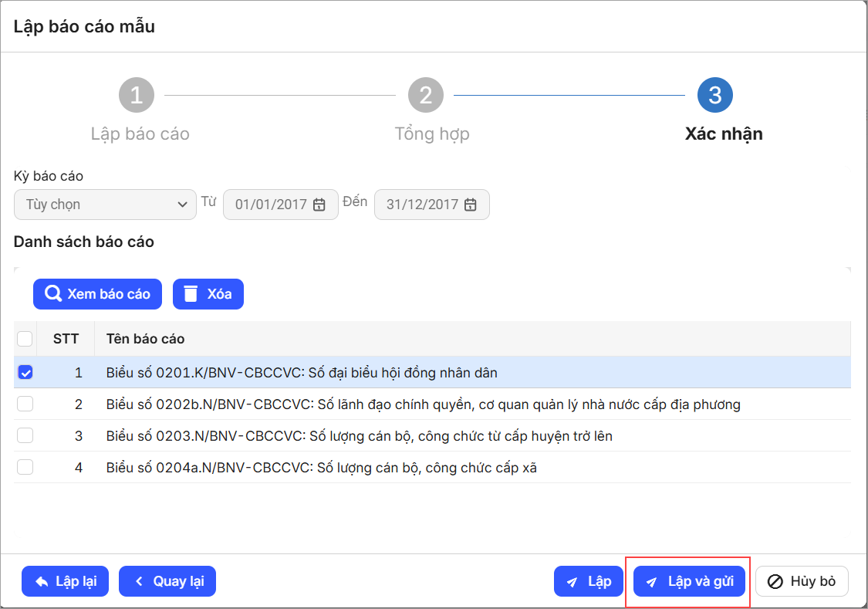The image size is (868, 609).
Task: Click the Lập lại button
Action: click(65, 581)
